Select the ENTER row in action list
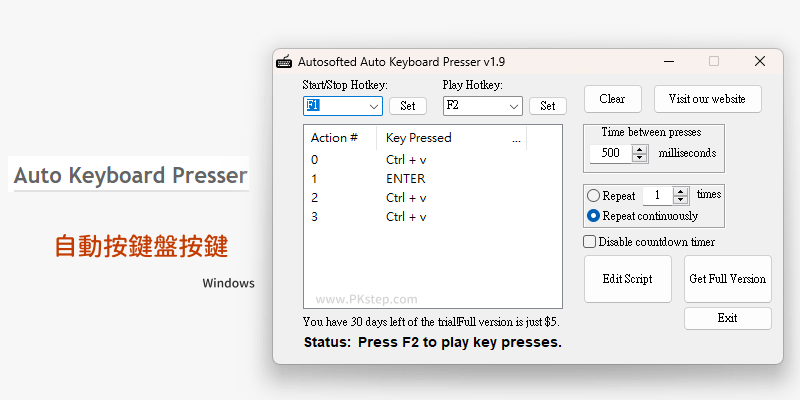 click(433, 179)
